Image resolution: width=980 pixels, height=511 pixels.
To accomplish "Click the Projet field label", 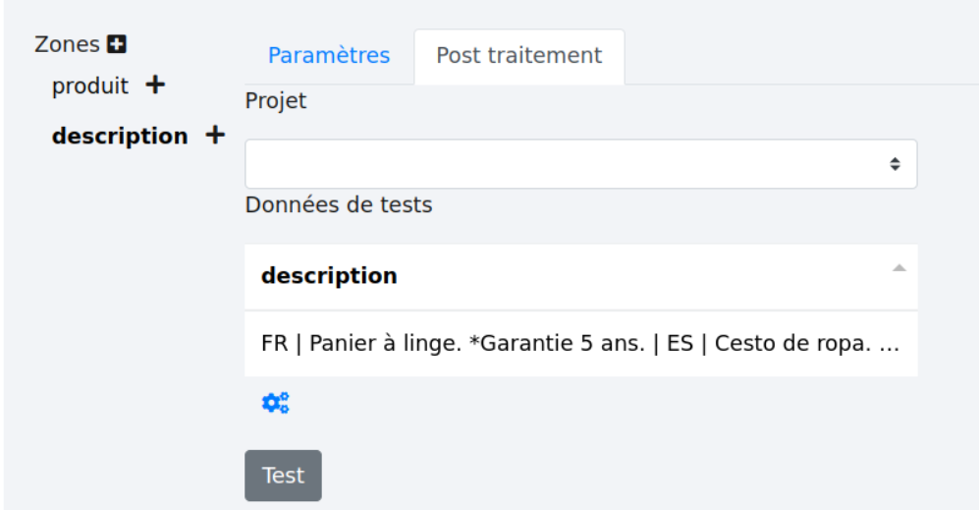I will click(x=276, y=101).
